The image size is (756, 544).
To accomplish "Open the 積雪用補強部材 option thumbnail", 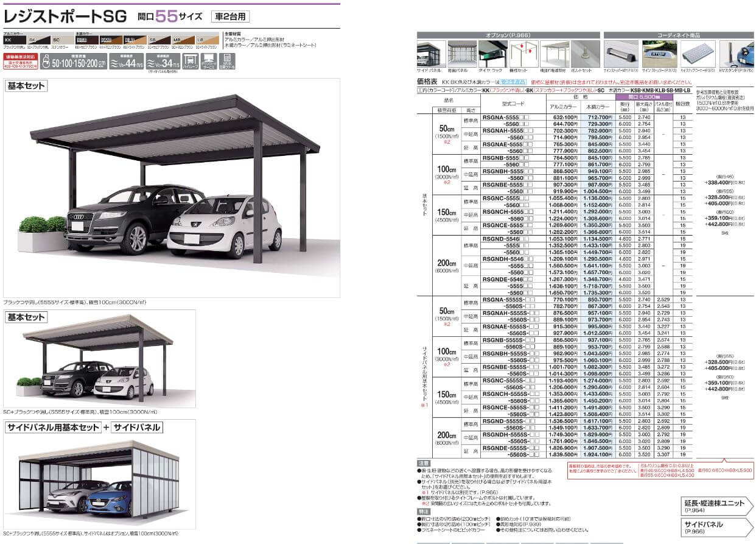I will 555,54.
